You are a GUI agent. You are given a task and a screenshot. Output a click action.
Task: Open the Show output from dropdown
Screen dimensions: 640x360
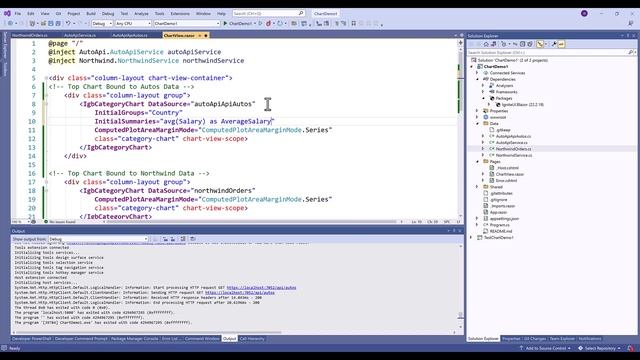coord(98,239)
